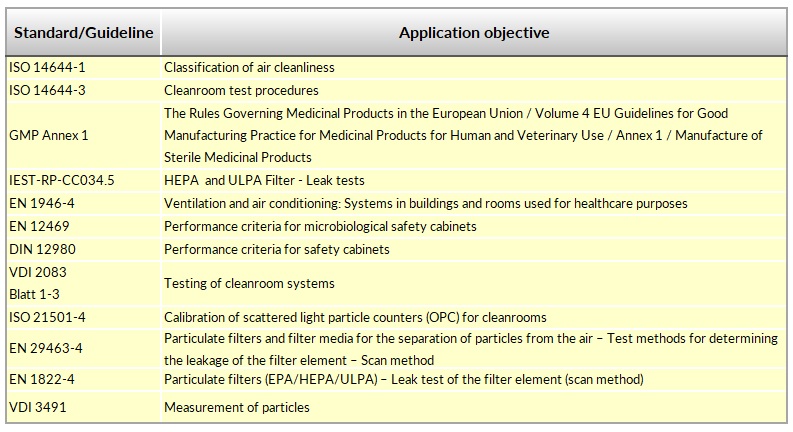Click 'HEPA and ULPA Filter - Leak tests' text
Viewport: 793px width, 432px height.
pos(264,181)
